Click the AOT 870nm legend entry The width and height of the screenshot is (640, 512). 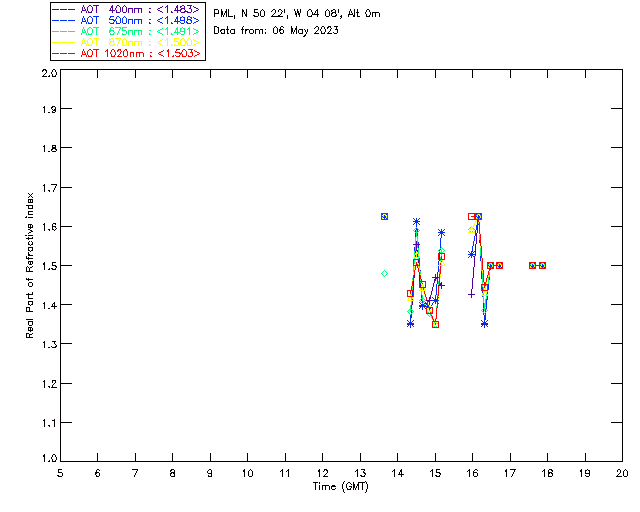coord(126,42)
